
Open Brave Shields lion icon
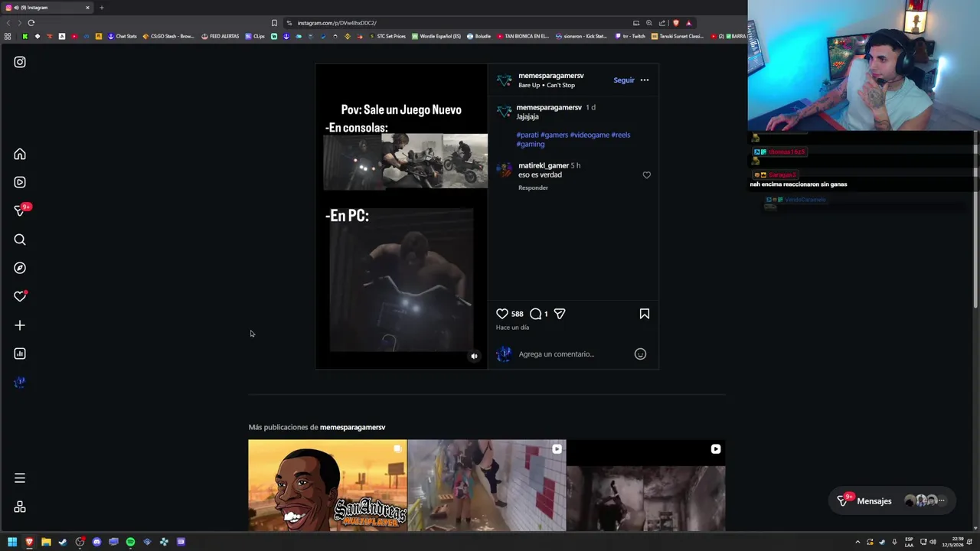pos(676,23)
